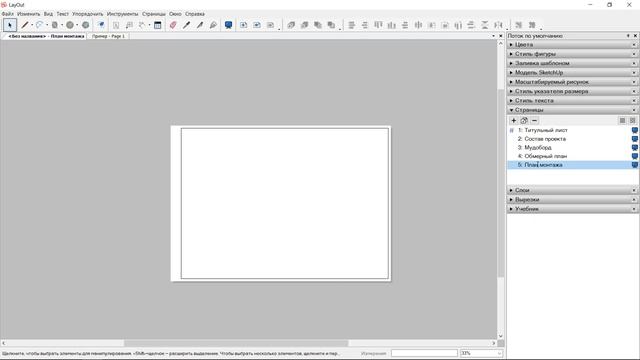Expand the Цвета panel

[573, 44]
